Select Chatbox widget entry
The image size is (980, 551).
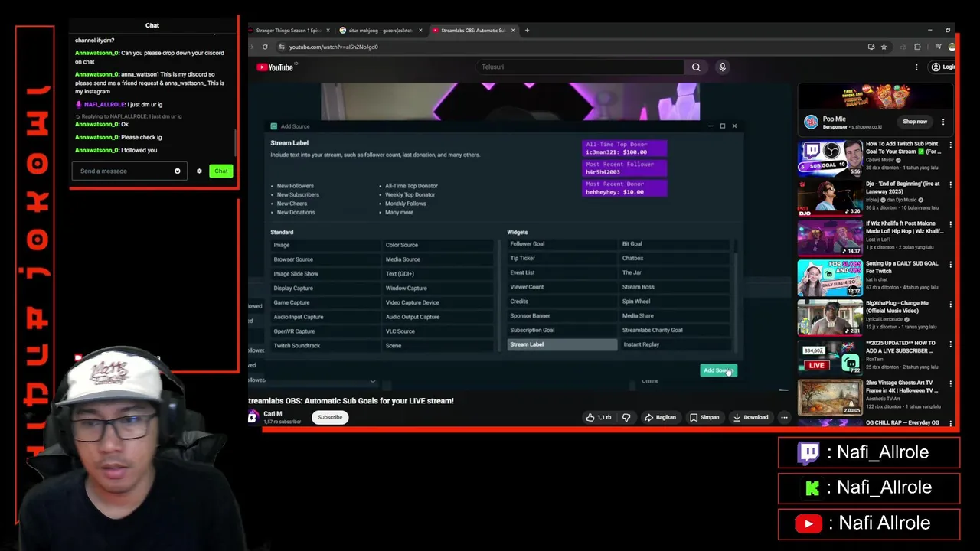tap(674, 259)
